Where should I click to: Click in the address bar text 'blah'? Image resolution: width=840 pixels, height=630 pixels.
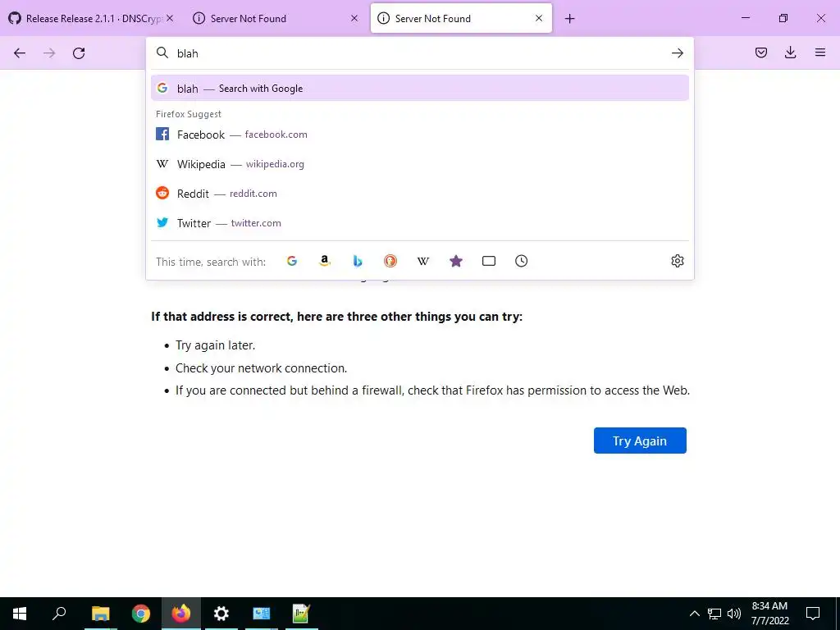point(188,53)
